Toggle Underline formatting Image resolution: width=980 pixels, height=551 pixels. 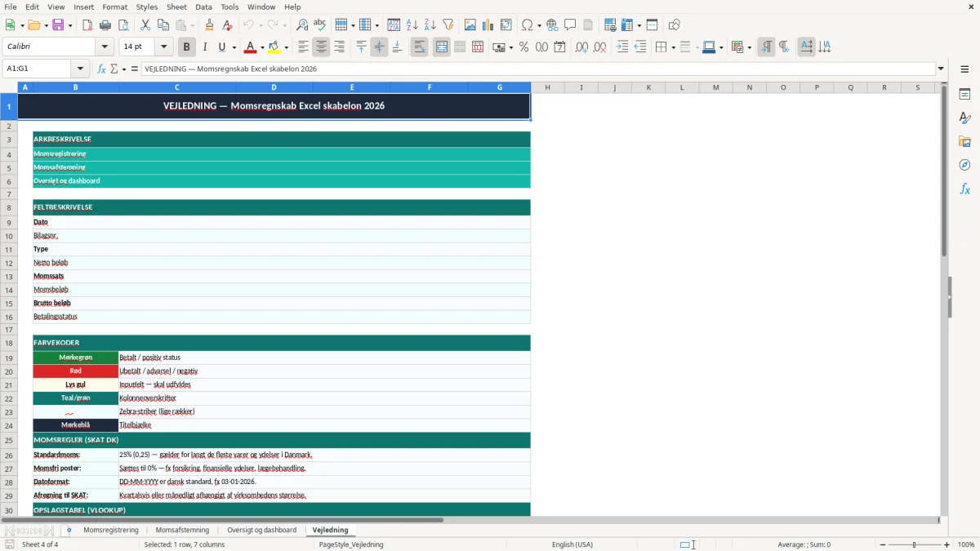(x=221, y=47)
